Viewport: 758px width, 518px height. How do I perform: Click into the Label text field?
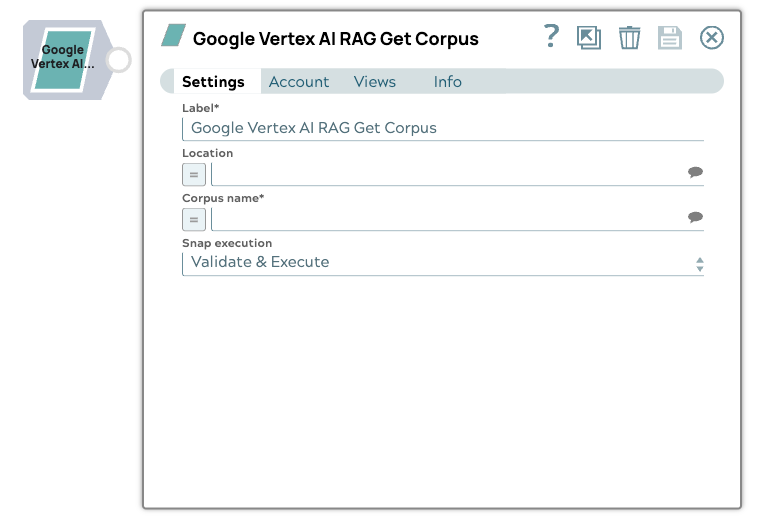click(x=440, y=128)
